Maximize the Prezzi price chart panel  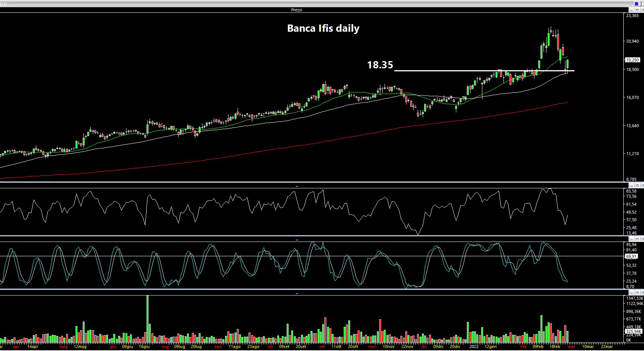click(637, 10)
